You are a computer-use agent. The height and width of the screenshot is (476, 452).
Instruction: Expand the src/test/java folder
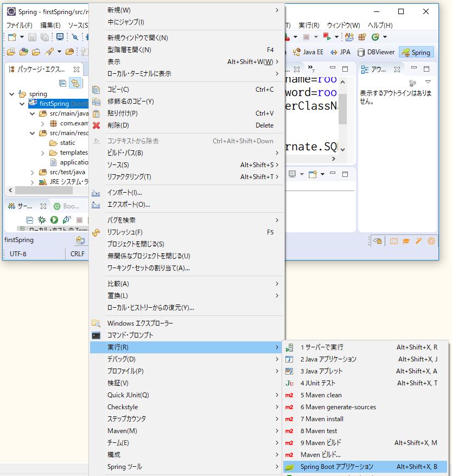click(x=32, y=173)
